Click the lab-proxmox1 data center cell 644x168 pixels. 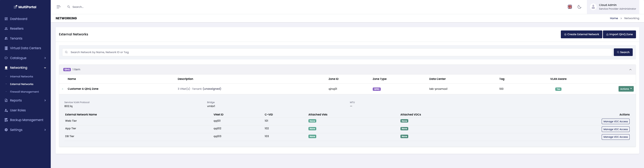coord(438,89)
